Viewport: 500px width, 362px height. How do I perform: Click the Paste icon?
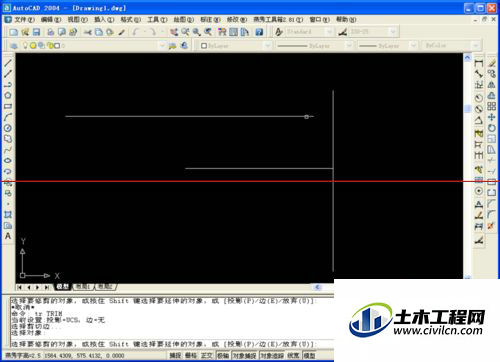coord(110,32)
